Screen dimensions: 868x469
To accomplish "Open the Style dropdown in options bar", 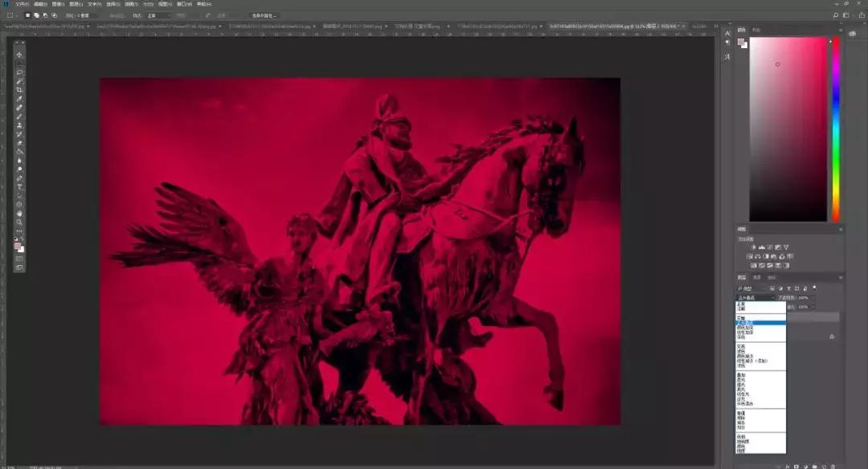I will click(x=159, y=15).
